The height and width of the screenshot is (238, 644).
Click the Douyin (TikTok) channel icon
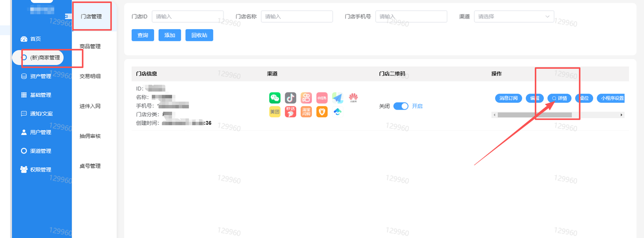click(290, 98)
